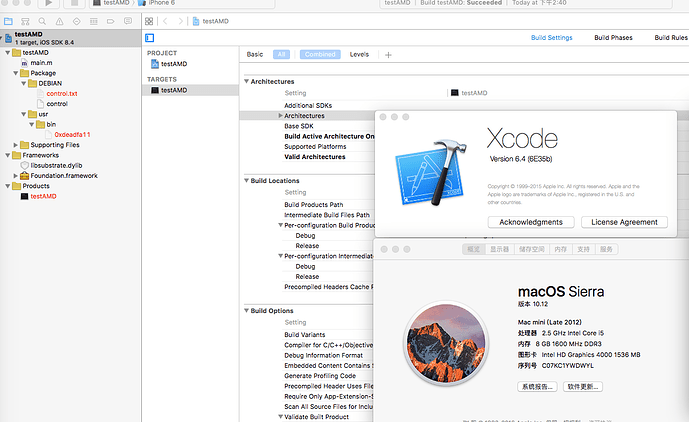Collapse the Build Options section
The height and width of the screenshot is (422, 689).
[247, 311]
